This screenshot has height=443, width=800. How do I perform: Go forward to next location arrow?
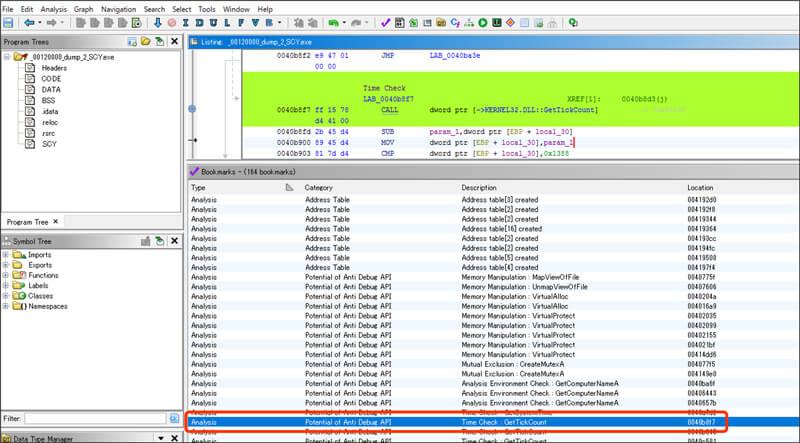tap(52, 23)
